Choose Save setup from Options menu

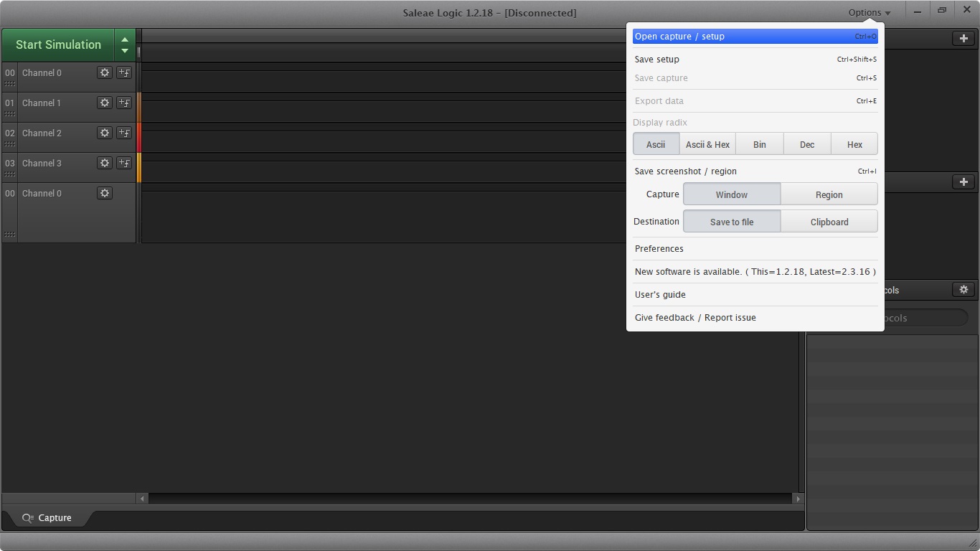(x=755, y=59)
